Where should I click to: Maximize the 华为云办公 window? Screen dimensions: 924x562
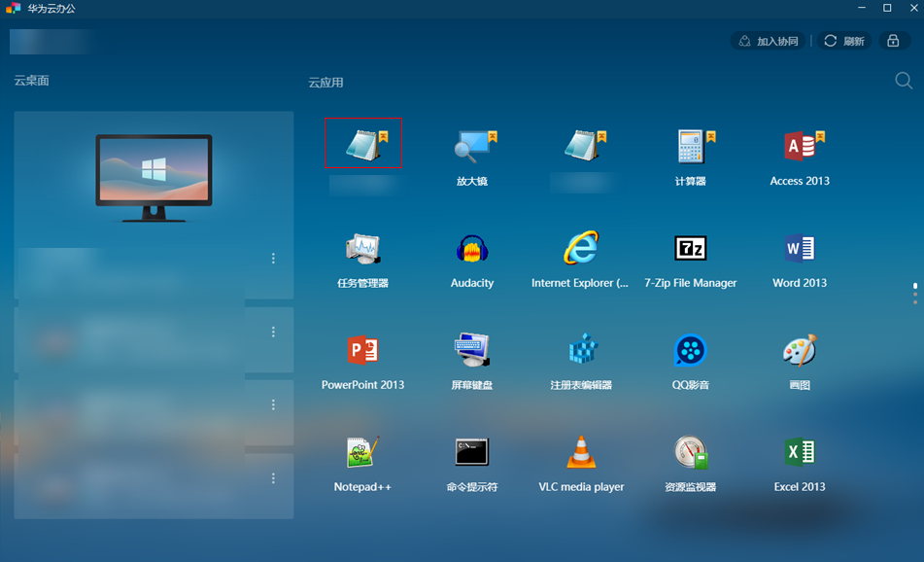[887, 8]
